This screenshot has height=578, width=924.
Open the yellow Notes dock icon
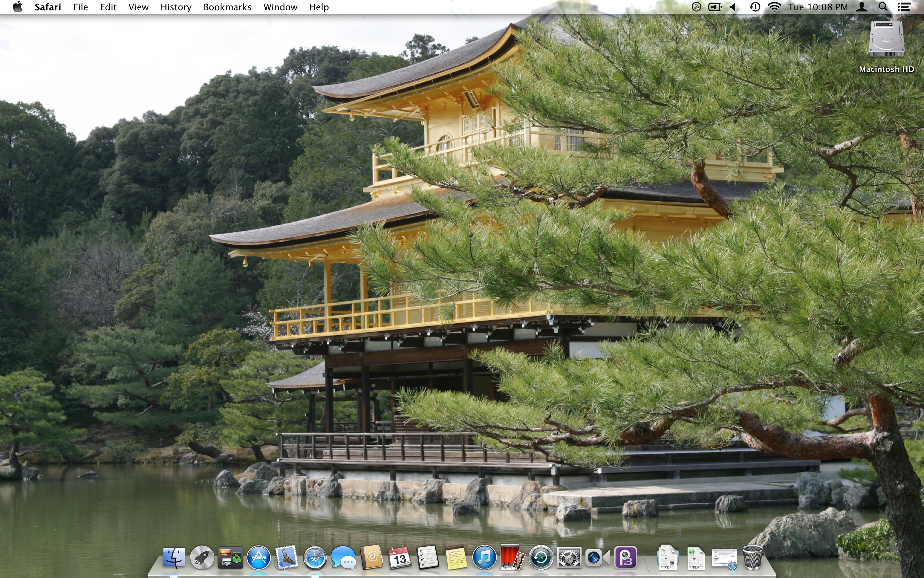coord(456,558)
